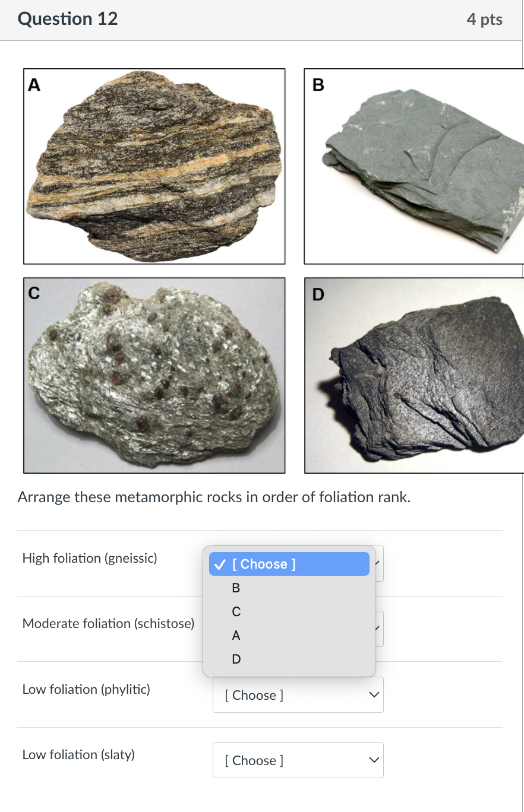Select option B from the open dropdown
This screenshot has width=524, height=812.
click(235, 588)
